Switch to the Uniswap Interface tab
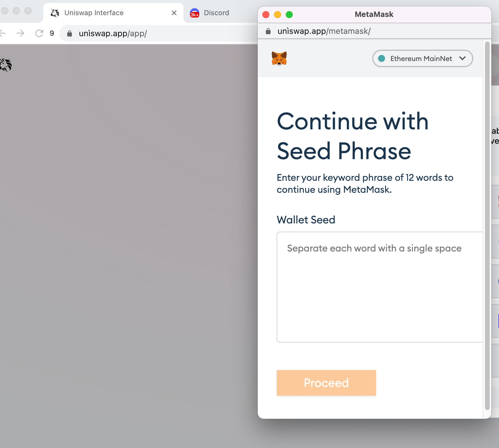The height and width of the screenshot is (448, 499). tap(93, 13)
